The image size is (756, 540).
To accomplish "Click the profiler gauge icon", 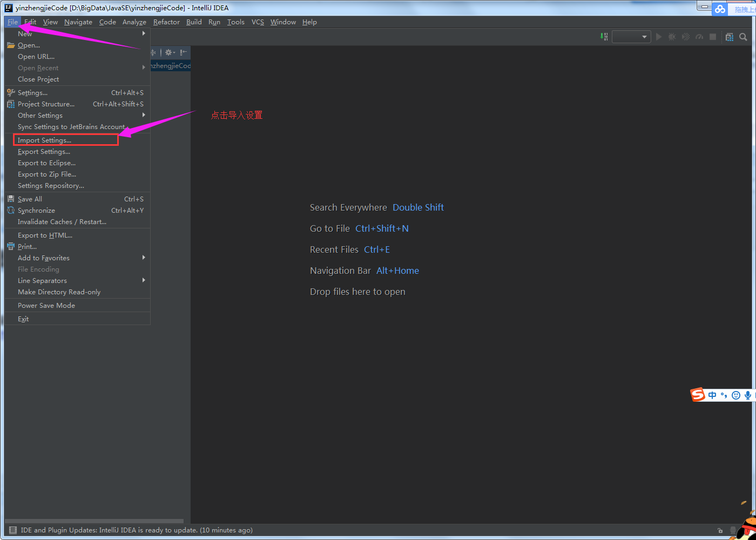I will 699,37.
